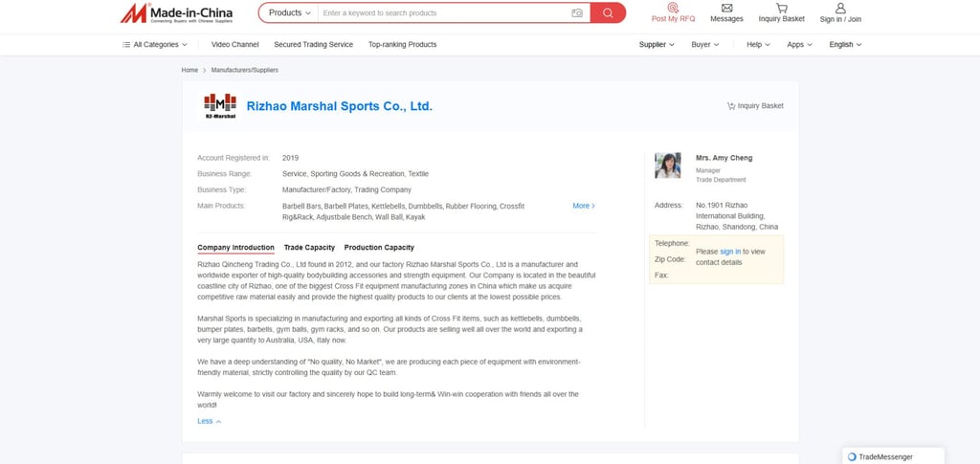Expand the Products search type dropdown

click(x=289, y=13)
